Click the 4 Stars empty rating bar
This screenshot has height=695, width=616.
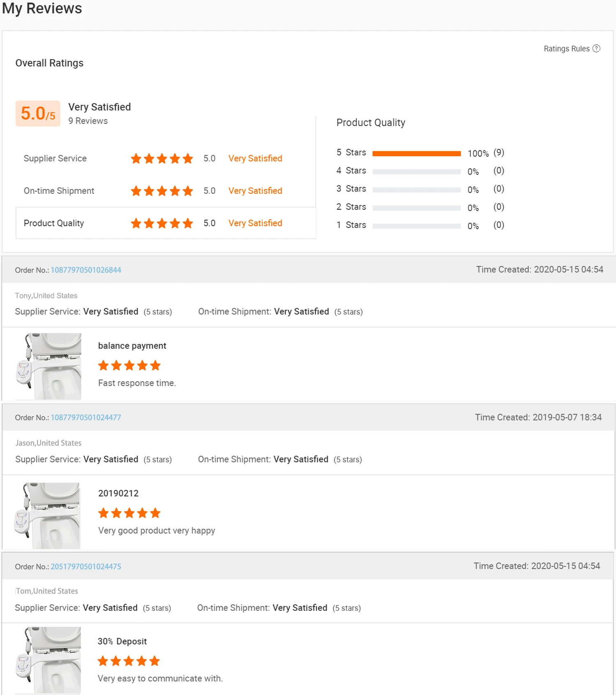tap(416, 172)
